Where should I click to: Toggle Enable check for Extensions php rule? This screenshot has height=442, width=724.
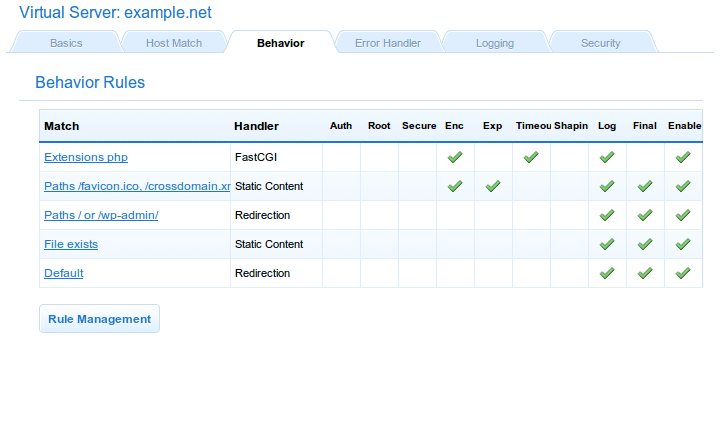683,157
